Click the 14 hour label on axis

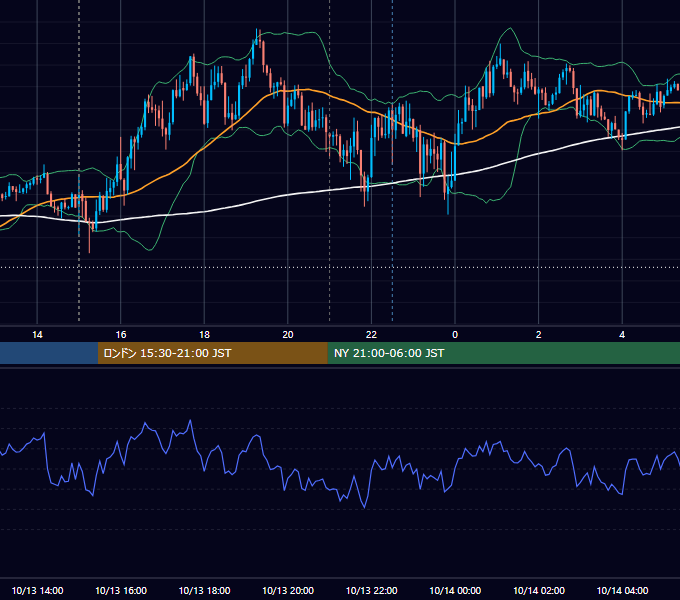(37, 335)
